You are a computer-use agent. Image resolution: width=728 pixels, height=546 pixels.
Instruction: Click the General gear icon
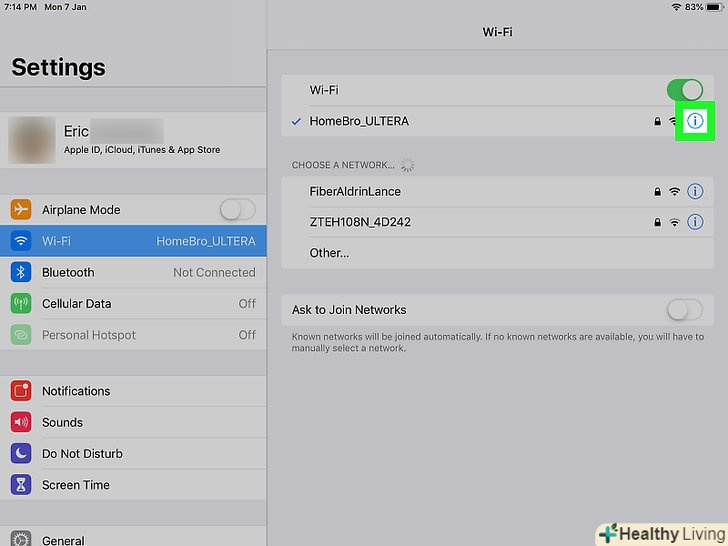click(21, 539)
